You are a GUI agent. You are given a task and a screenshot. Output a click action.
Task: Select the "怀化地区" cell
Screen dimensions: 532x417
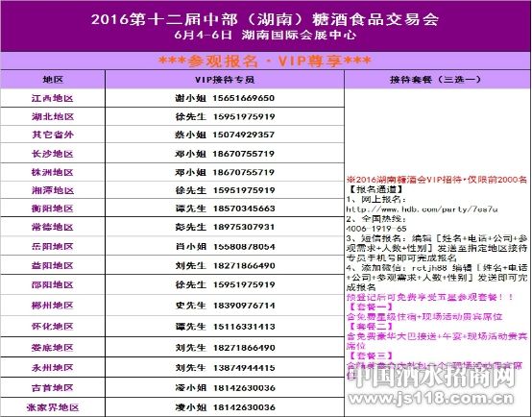53,327
